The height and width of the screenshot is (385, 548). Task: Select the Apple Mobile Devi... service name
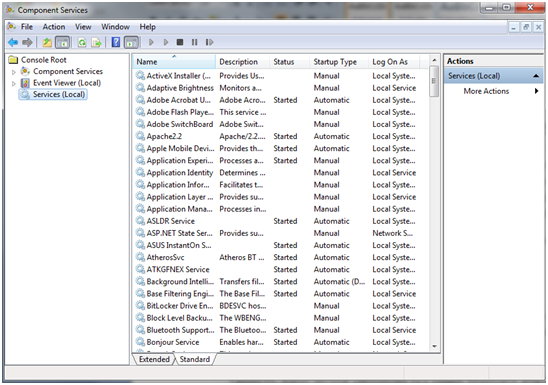pos(180,148)
